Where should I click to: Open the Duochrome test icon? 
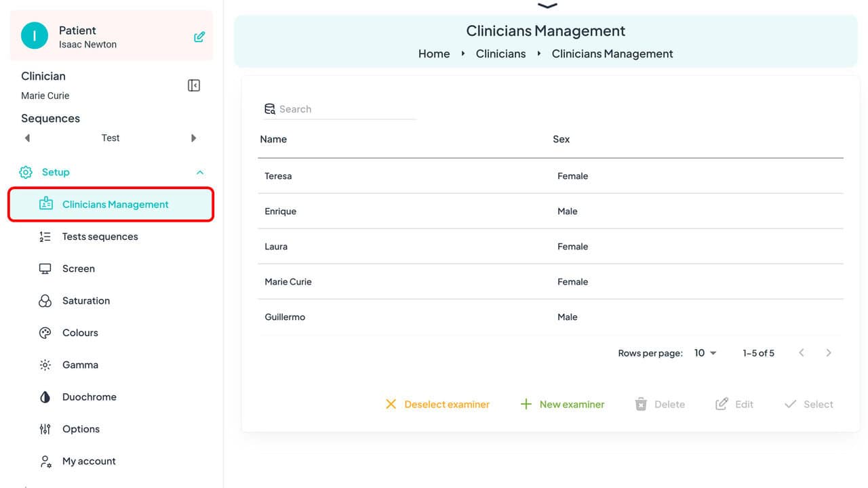[45, 396]
